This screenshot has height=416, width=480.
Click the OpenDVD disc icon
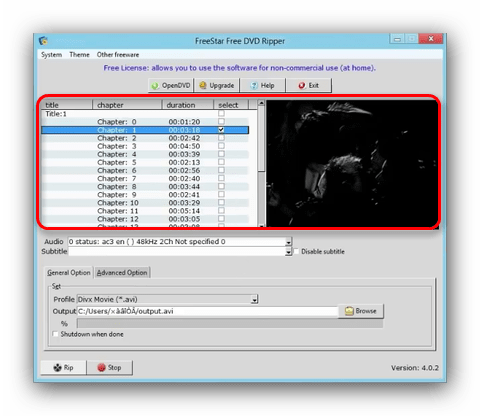coord(155,86)
